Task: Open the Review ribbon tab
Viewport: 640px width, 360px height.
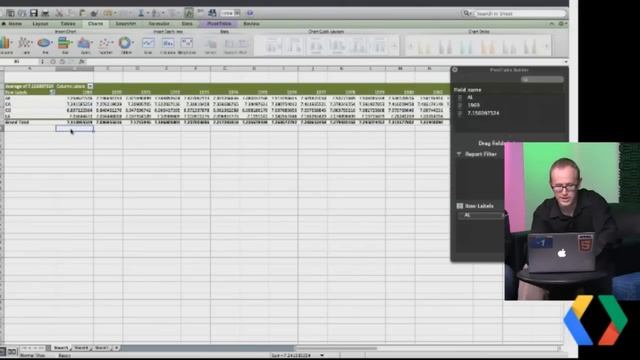Action: (251, 24)
